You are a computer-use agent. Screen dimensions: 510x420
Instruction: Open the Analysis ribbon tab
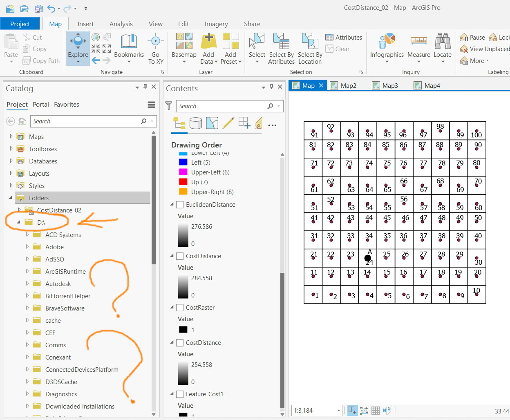click(121, 24)
